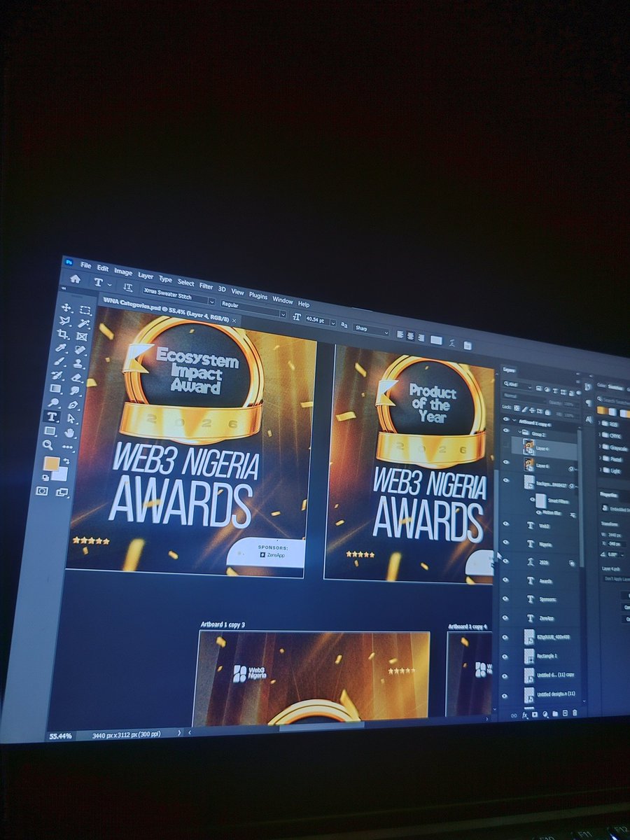Screen dimensions: 630x840
Task: Select the Smudge tool
Action: [x=74, y=391]
